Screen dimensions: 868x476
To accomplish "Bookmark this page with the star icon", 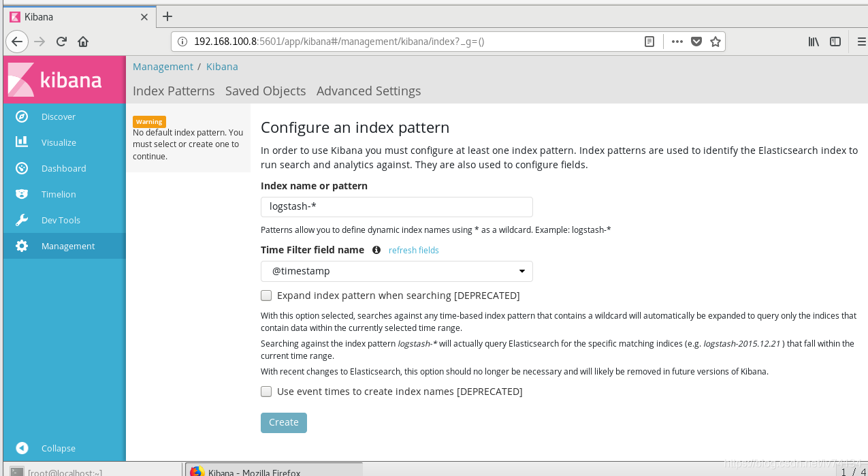I will [716, 42].
